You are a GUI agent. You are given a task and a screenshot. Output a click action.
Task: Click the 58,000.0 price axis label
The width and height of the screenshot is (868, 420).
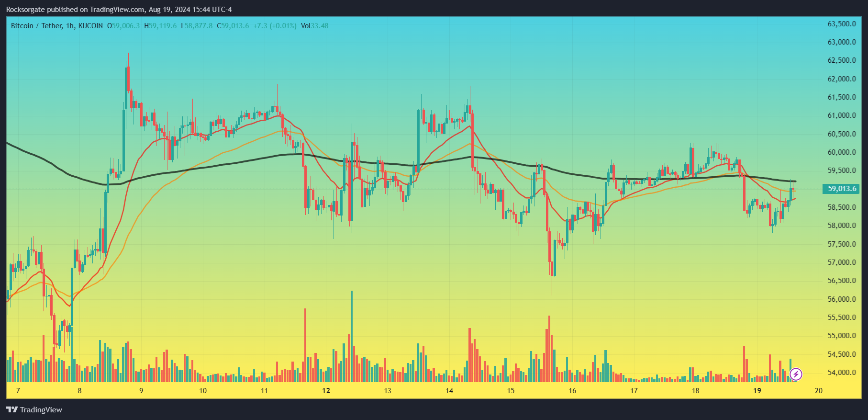[x=842, y=226]
